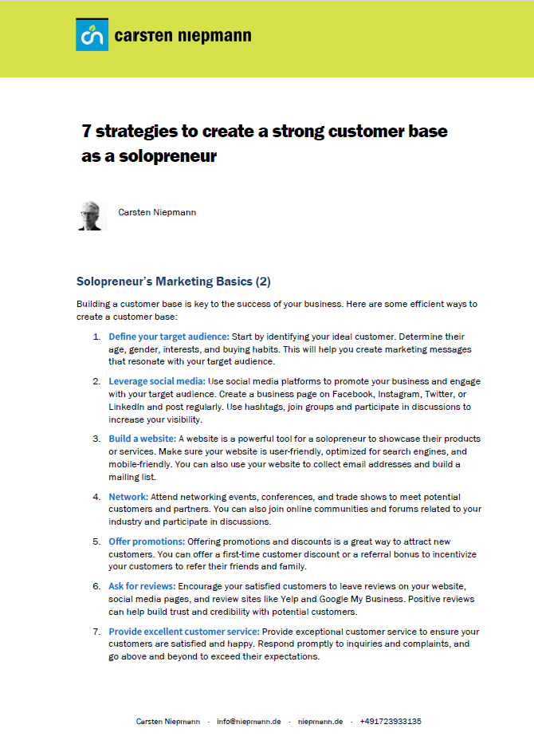
Task: Click the Offer promotions heading
Action: [x=147, y=541]
